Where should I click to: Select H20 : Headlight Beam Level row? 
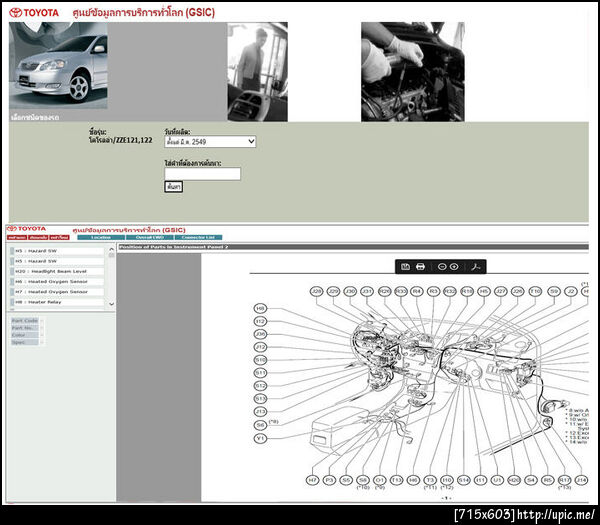click(57, 271)
